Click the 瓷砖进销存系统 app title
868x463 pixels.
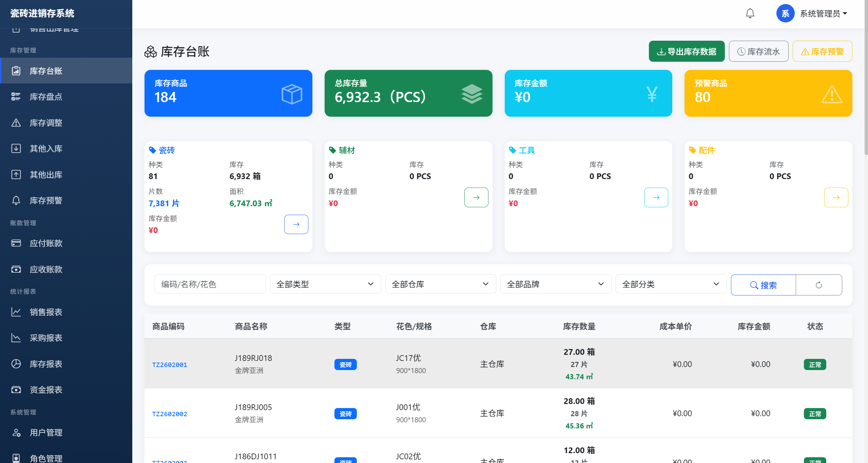point(42,14)
